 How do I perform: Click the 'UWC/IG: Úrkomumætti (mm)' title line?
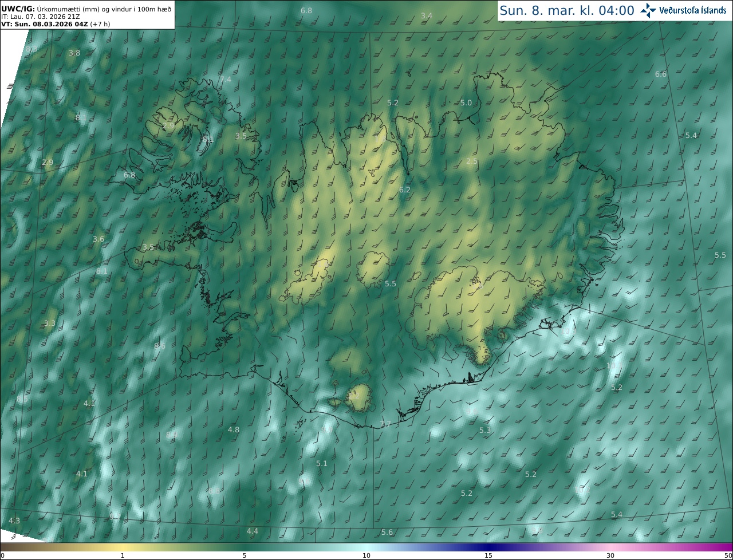pyautogui.click(x=86, y=9)
